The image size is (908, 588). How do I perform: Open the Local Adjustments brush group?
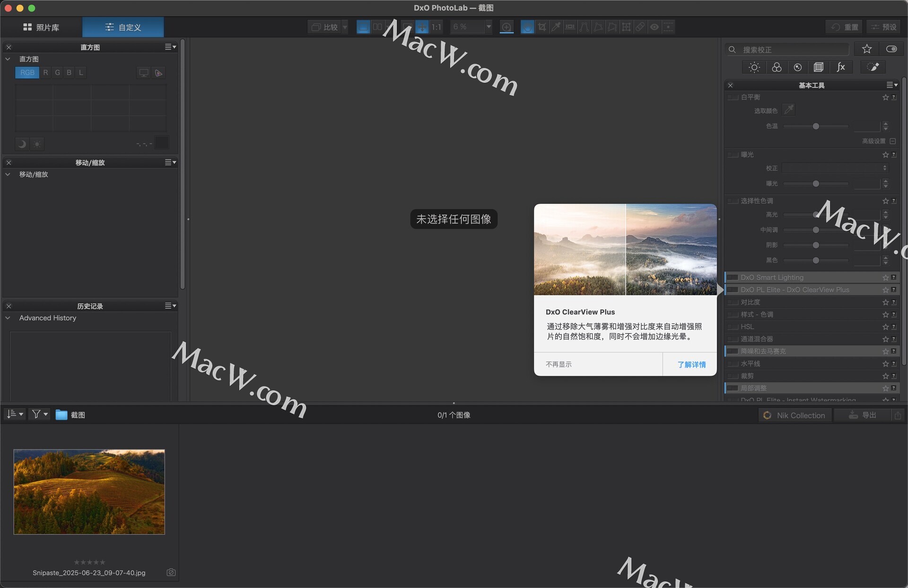coord(873,67)
